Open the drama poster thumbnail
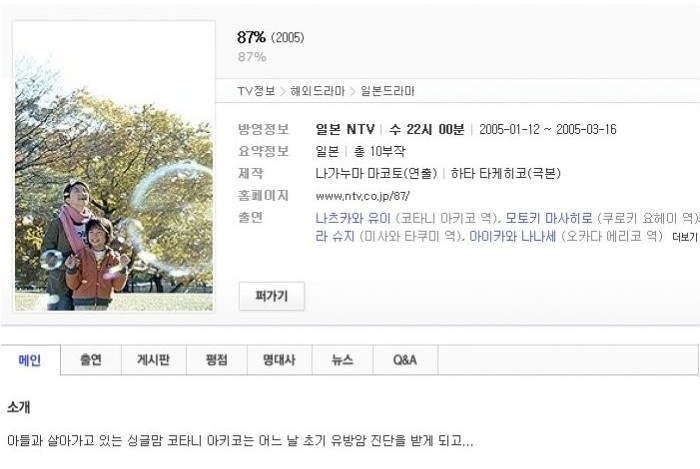Image resolution: width=700 pixels, height=469 pixels. pos(114,166)
